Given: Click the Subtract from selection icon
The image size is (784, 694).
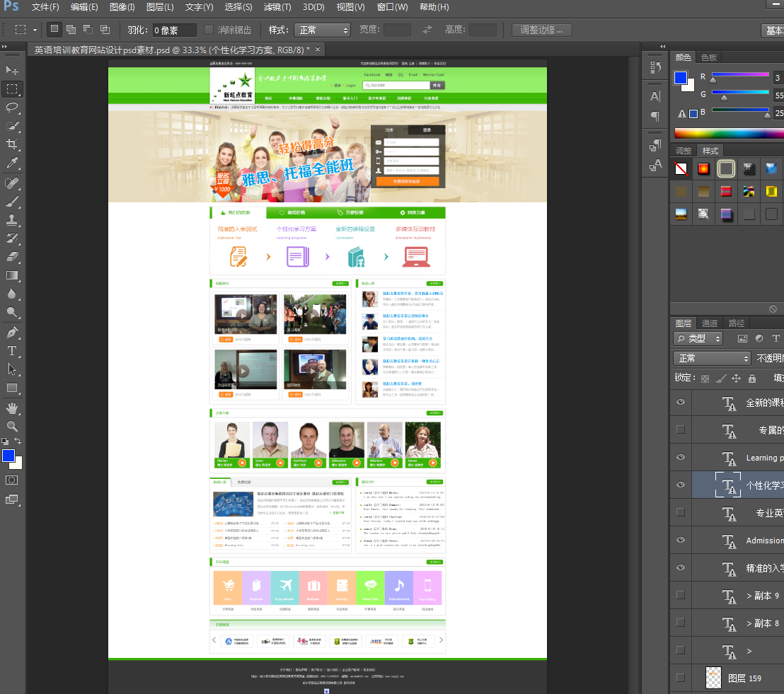Looking at the screenshot, I should pyautogui.click(x=88, y=30).
